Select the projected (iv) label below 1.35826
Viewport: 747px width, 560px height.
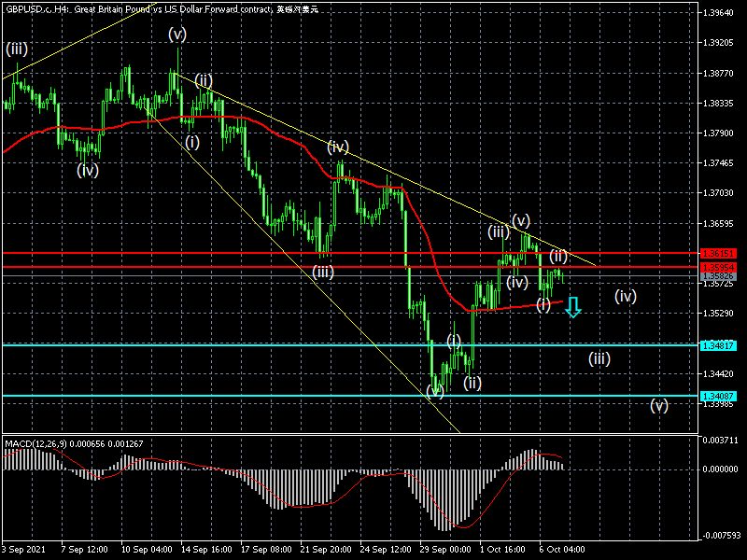(626, 296)
